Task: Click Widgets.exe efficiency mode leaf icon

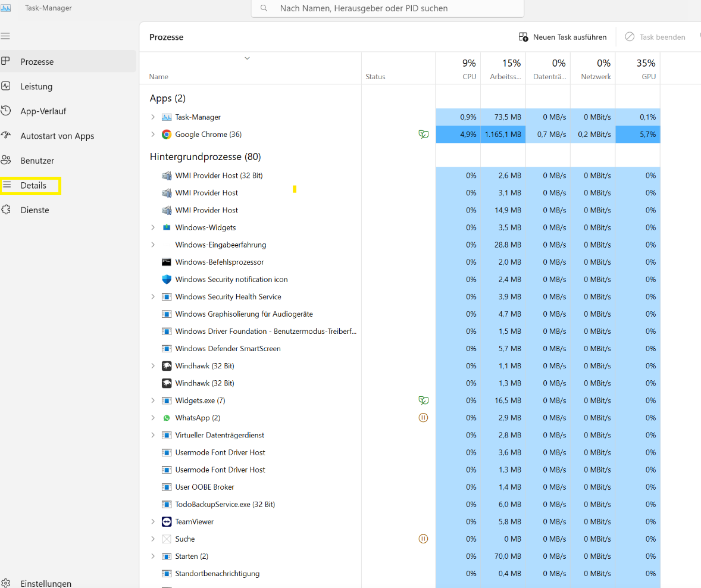Action: 423,400
